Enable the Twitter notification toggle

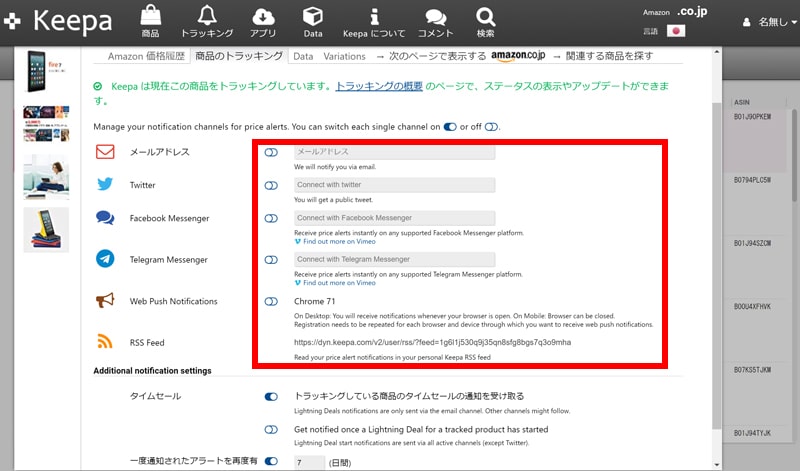click(271, 185)
